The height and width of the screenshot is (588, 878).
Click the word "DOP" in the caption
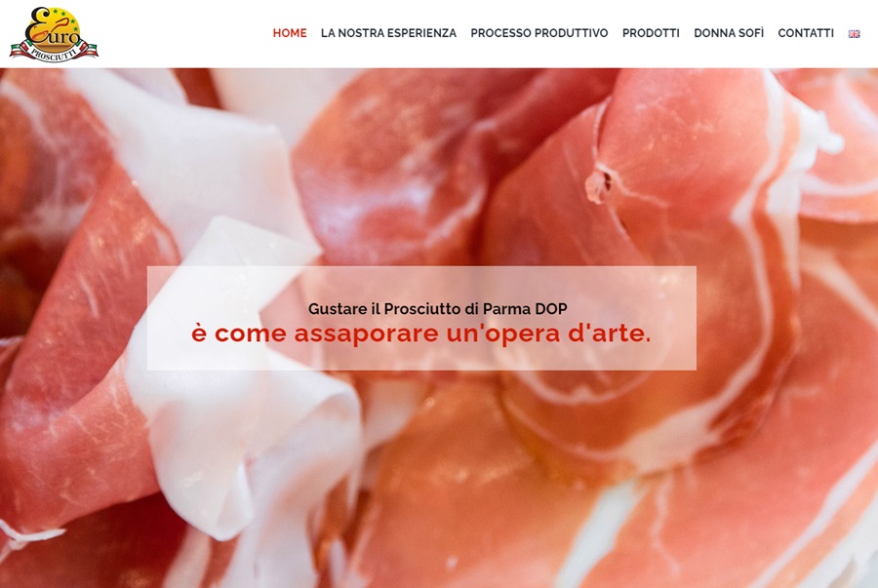coord(551,308)
